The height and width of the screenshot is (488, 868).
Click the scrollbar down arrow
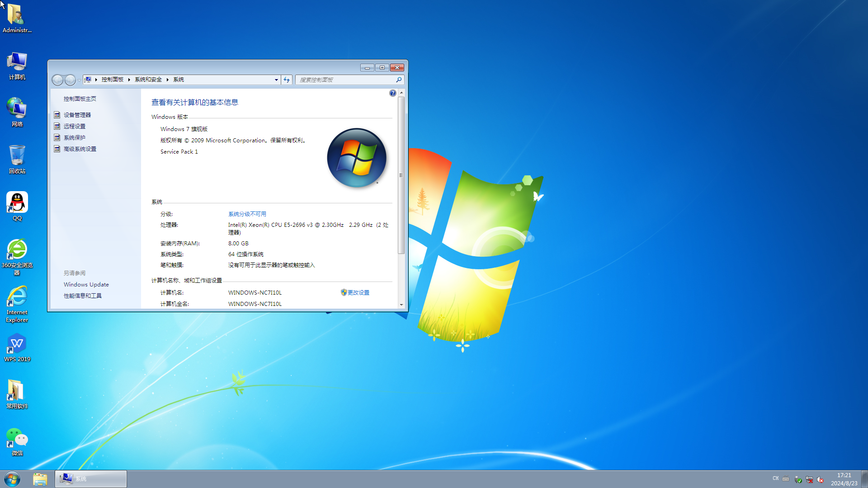coord(401,305)
